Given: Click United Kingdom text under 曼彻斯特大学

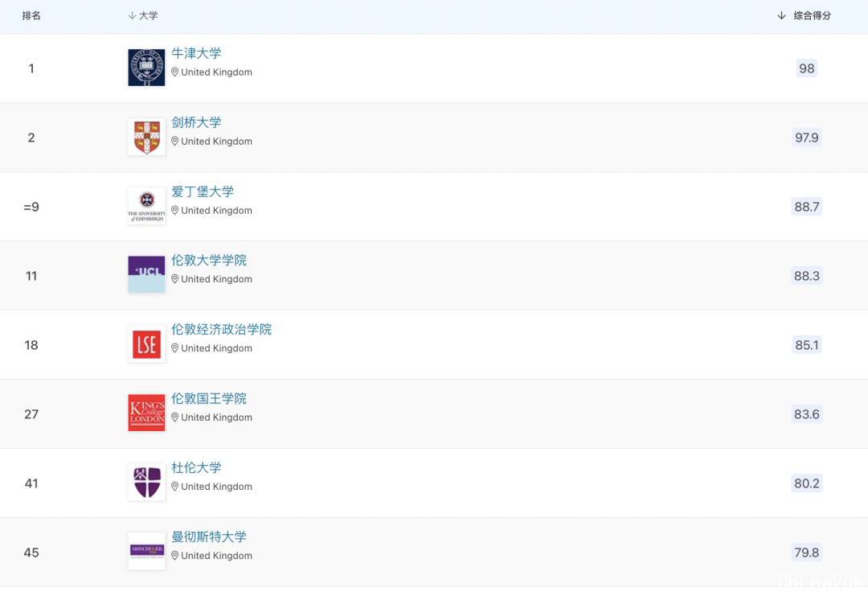Looking at the screenshot, I should tap(216, 556).
